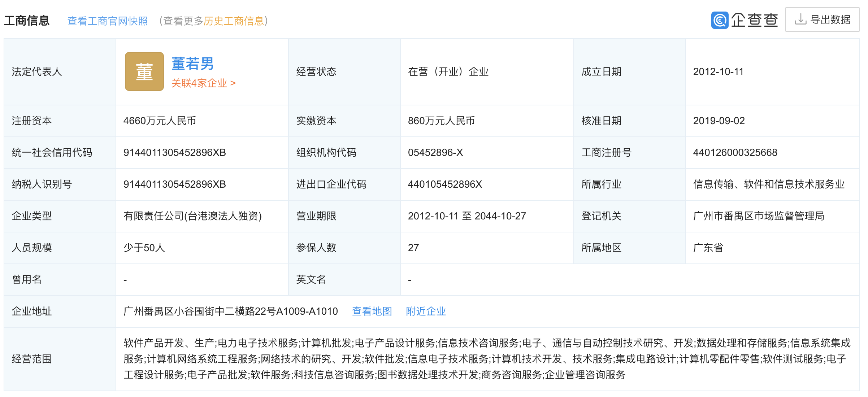Open 附近企业 nearby companies link
This screenshot has width=868, height=397.
click(x=426, y=311)
